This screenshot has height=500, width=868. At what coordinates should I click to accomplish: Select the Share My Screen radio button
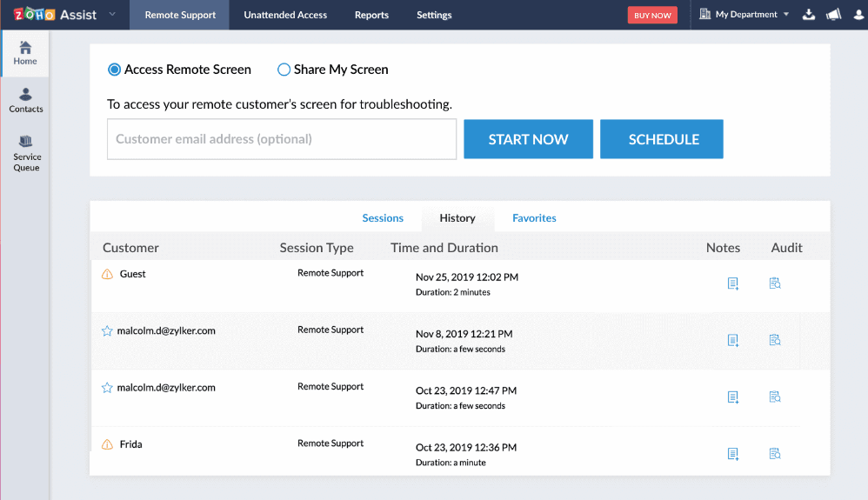284,70
